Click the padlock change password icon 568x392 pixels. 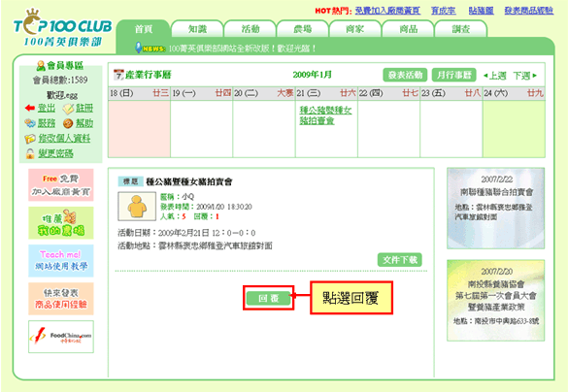pos(30,153)
